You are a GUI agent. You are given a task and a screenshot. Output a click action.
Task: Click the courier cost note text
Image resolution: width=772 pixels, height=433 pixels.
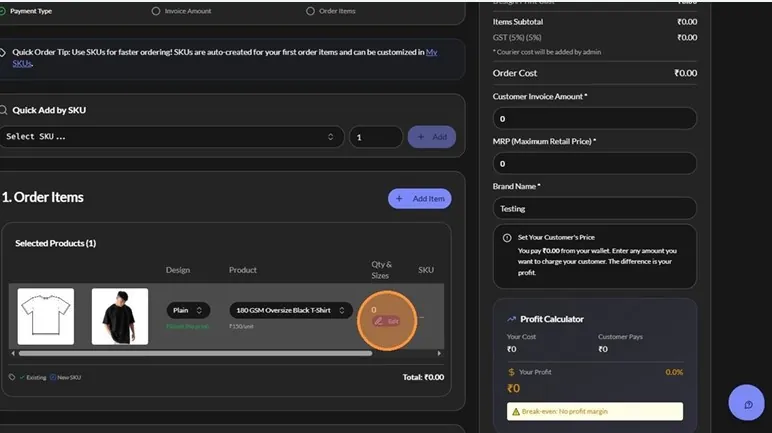547,52
